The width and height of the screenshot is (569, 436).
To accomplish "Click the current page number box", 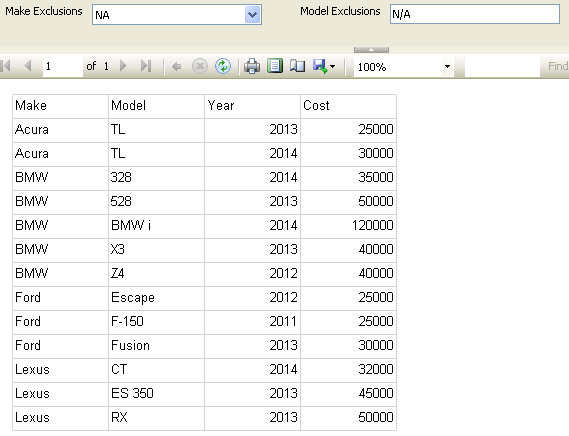I will point(62,66).
